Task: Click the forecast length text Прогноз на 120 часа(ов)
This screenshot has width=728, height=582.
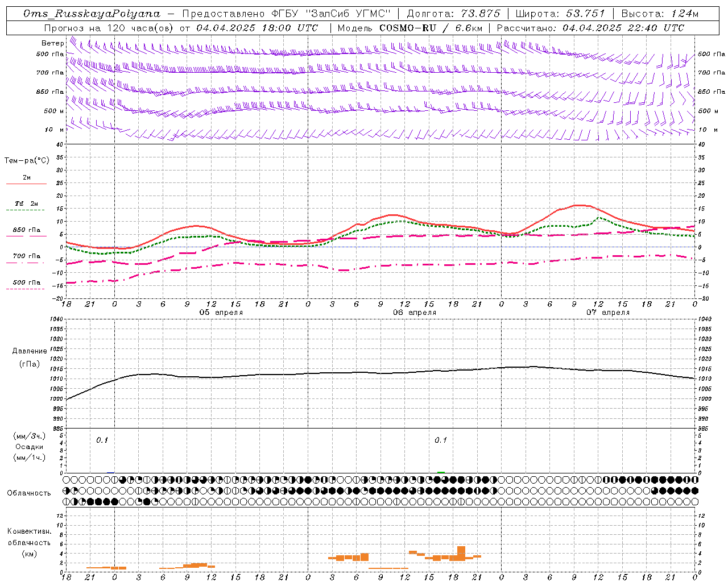Action: point(109,28)
